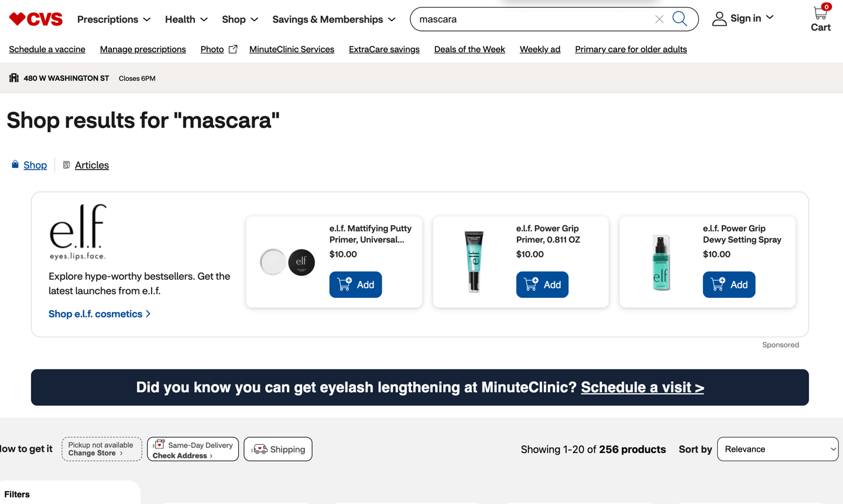Expand the Prescriptions menu

click(x=114, y=19)
